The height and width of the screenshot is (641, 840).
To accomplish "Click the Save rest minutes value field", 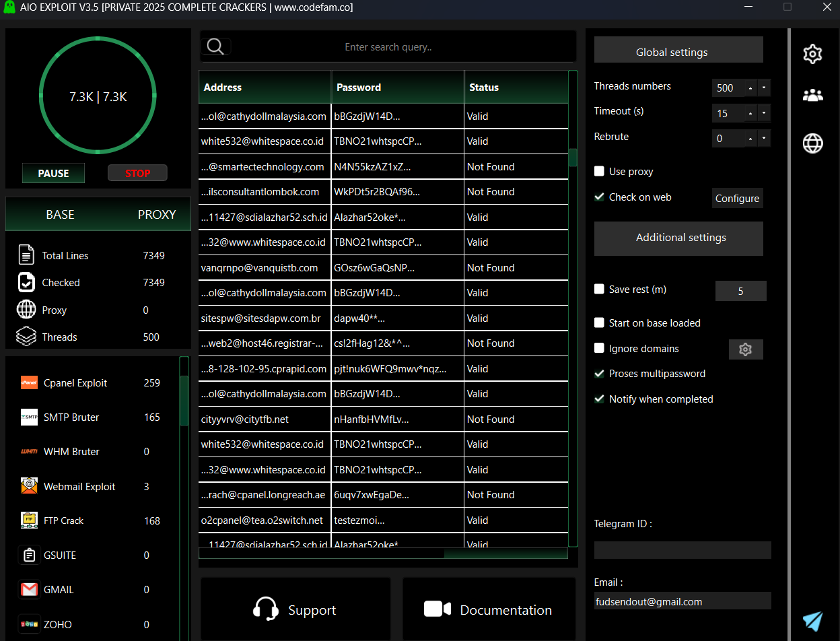I will 740,291.
